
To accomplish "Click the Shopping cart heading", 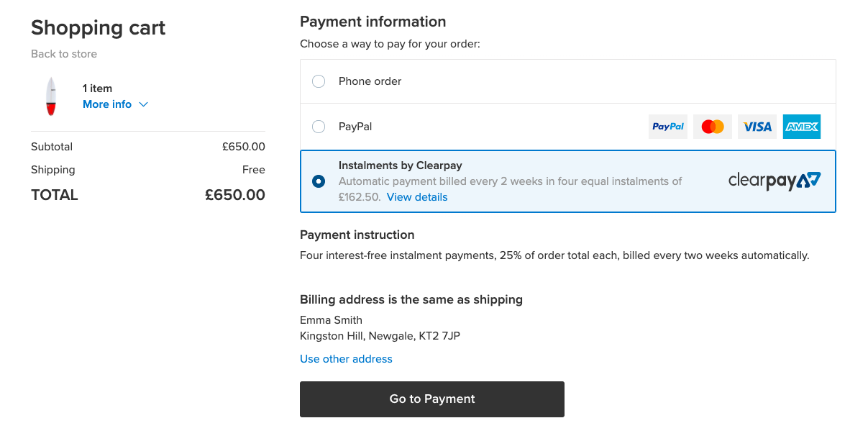I will tap(99, 28).
